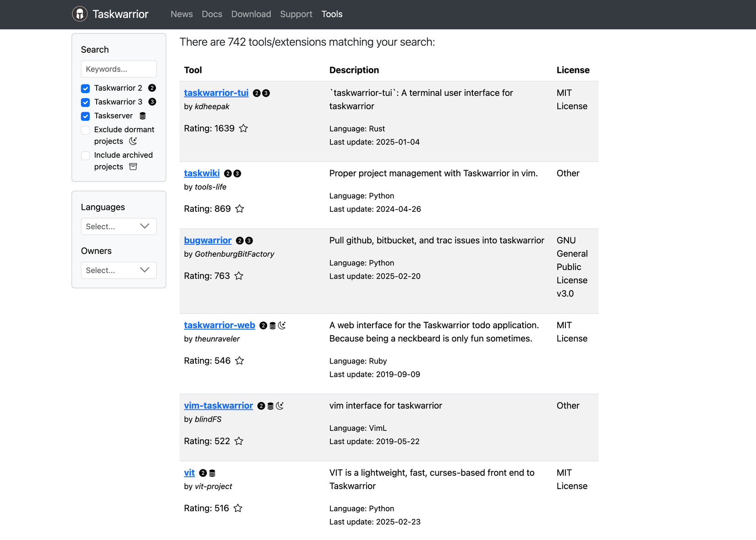Screen dimensions: 756x540
Task: Click the Taskwarrior 2 badge beside taskwarrior-tui
Action: (x=257, y=93)
